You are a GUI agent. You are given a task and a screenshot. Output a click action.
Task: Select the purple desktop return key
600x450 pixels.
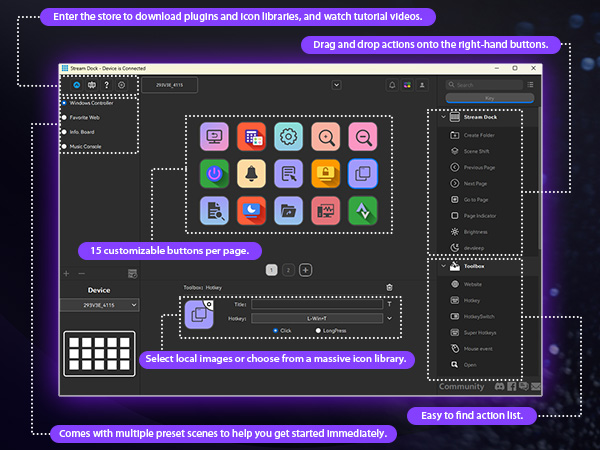click(214, 137)
